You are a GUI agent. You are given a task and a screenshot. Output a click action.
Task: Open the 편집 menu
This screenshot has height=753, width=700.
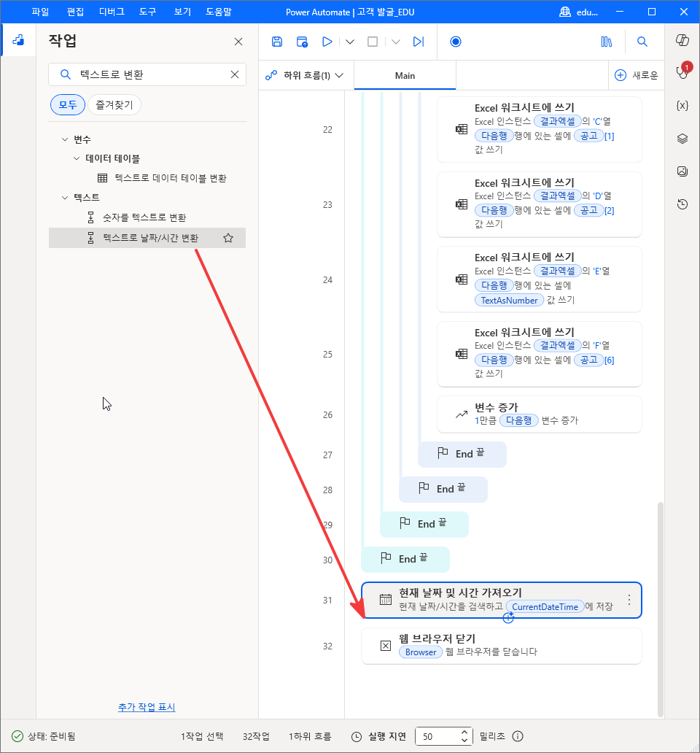75,12
